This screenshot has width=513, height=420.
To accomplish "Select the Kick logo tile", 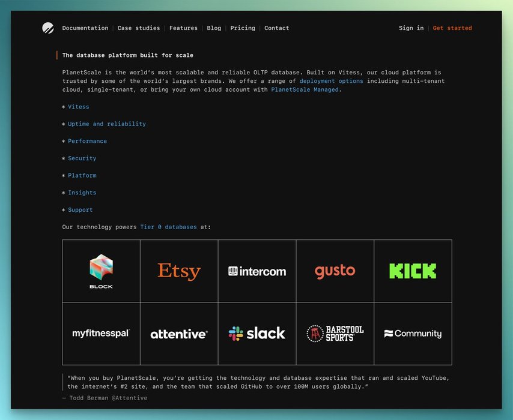I will pyautogui.click(x=413, y=271).
